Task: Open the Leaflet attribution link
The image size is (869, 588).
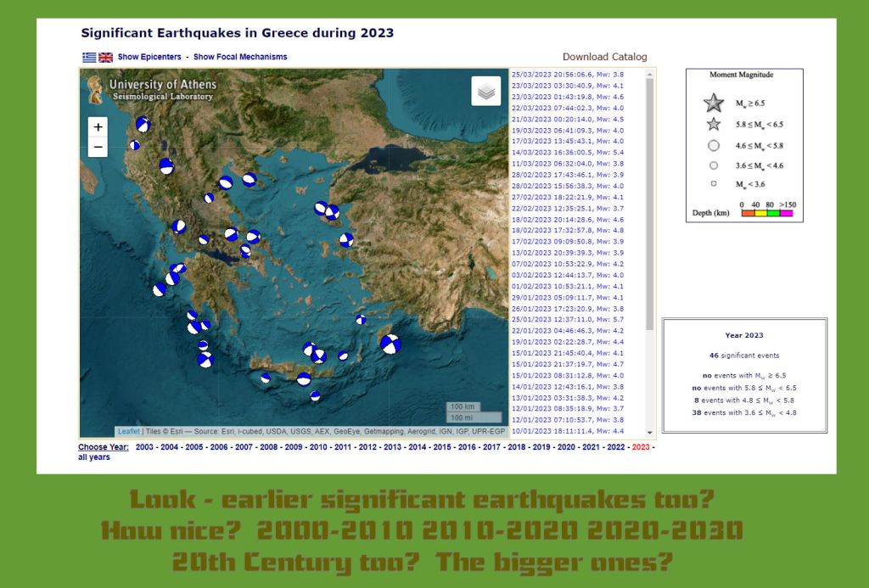Action: tap(129, 431)
